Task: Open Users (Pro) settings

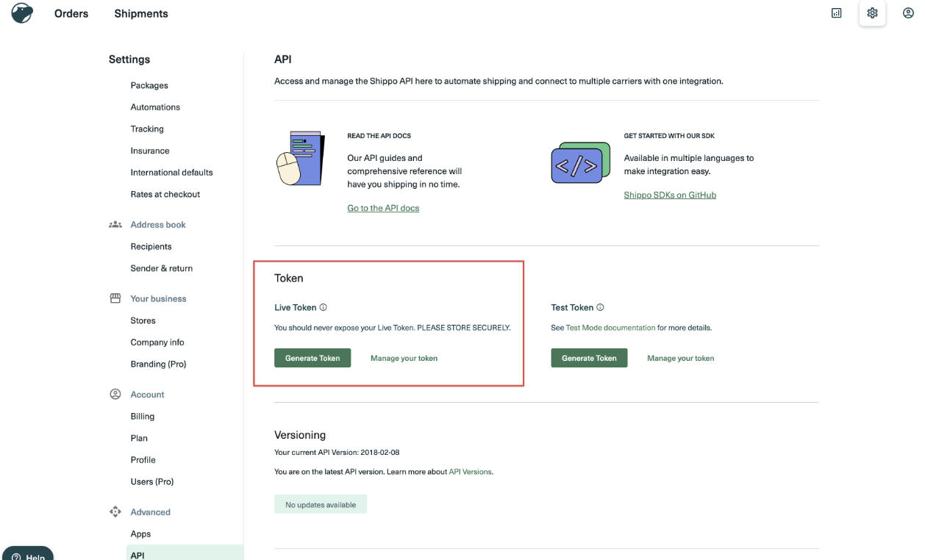Action: 151,482
